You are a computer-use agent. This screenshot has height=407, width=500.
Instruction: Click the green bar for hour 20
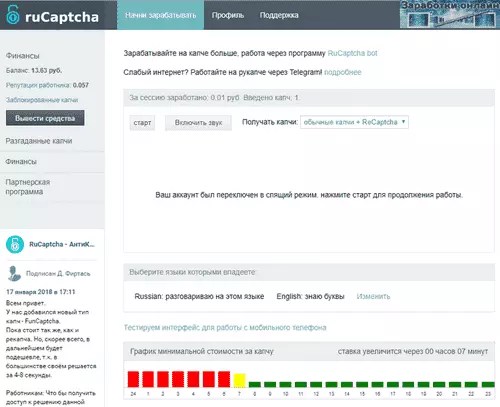439,385
